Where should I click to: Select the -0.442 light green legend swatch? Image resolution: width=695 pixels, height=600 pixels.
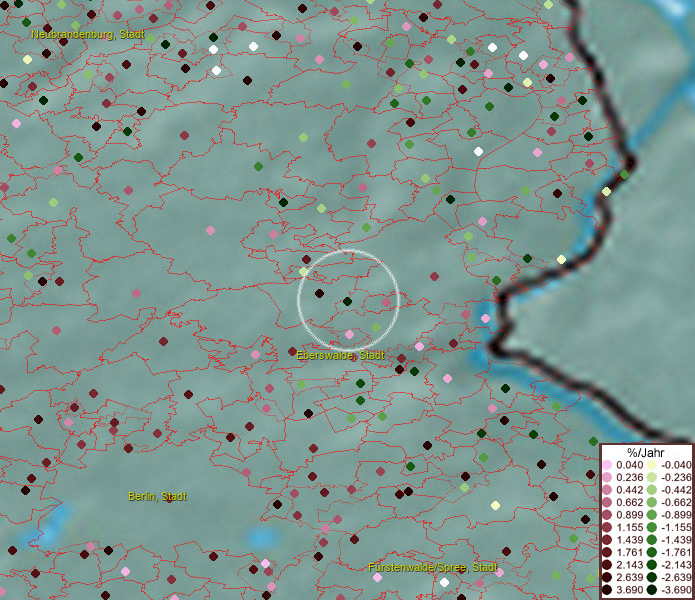652,490
